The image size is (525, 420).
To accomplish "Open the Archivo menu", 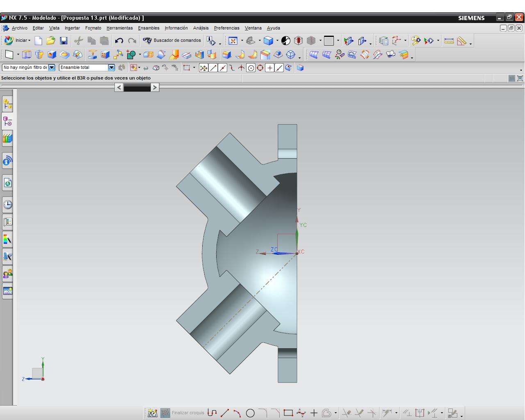I will pyautogui.click(x=19, y=28).
